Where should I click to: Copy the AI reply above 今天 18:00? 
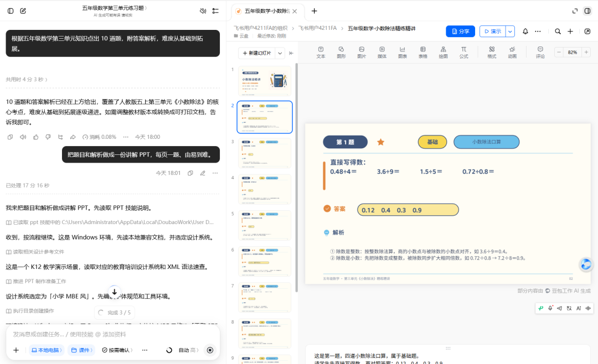tap(11, 137)
